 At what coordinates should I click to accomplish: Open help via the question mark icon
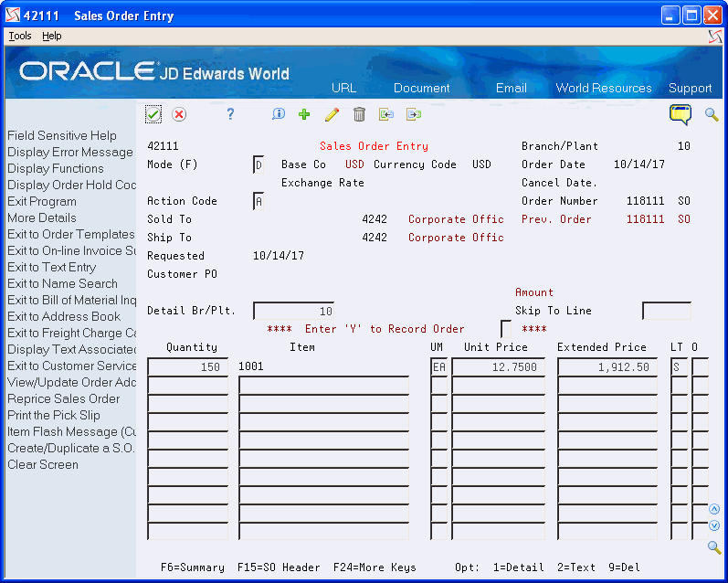pyautogui.click(x=230, y=114)
